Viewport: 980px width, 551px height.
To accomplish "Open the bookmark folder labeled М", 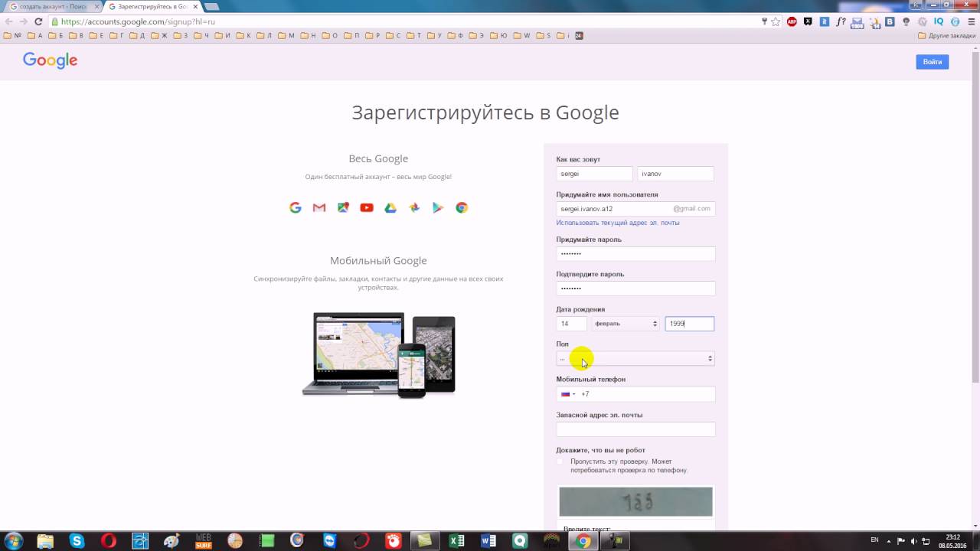I will tap(286, 35).
